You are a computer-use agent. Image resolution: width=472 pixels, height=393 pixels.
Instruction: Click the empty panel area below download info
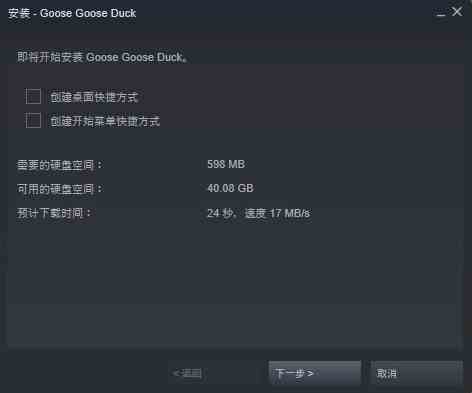click(x=235, y=283)
